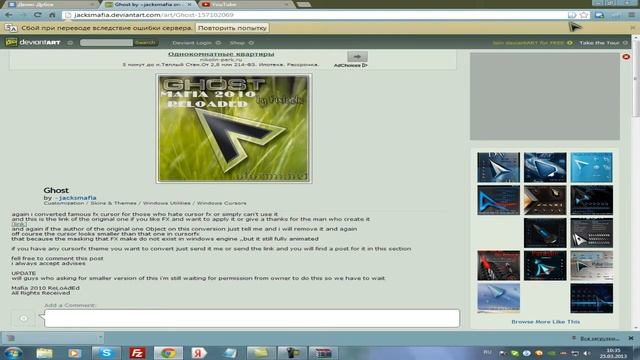Image resolution: width=640 pixels, height=360 pixels.
Task: Expand the Deviant Login menu
Action: pyautogui.click(x=196, y=42)
